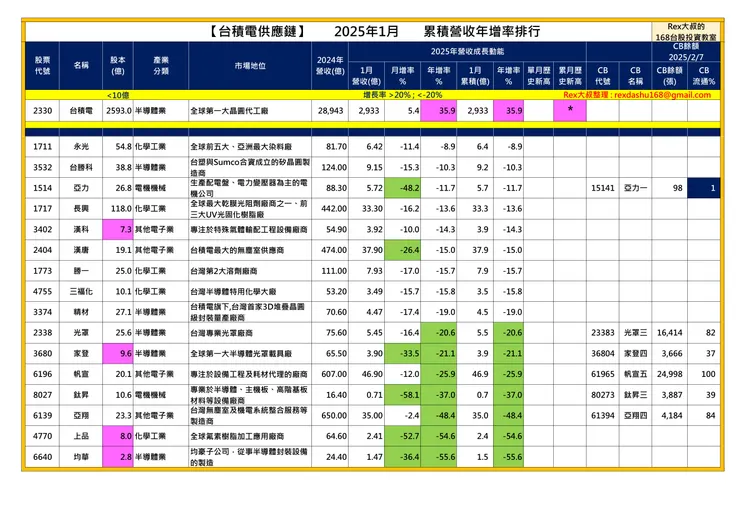Click the 台積電 name cell
740x523 pixels.
(x=81, y=110)
